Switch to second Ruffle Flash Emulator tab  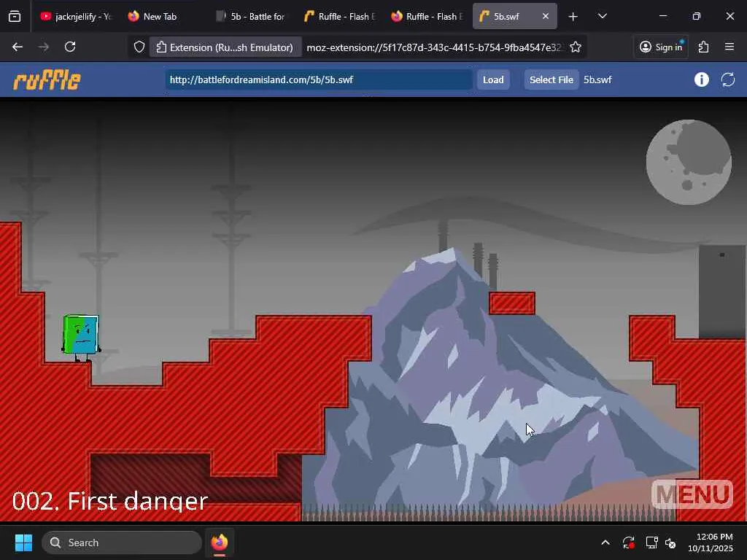pos(427,17)
